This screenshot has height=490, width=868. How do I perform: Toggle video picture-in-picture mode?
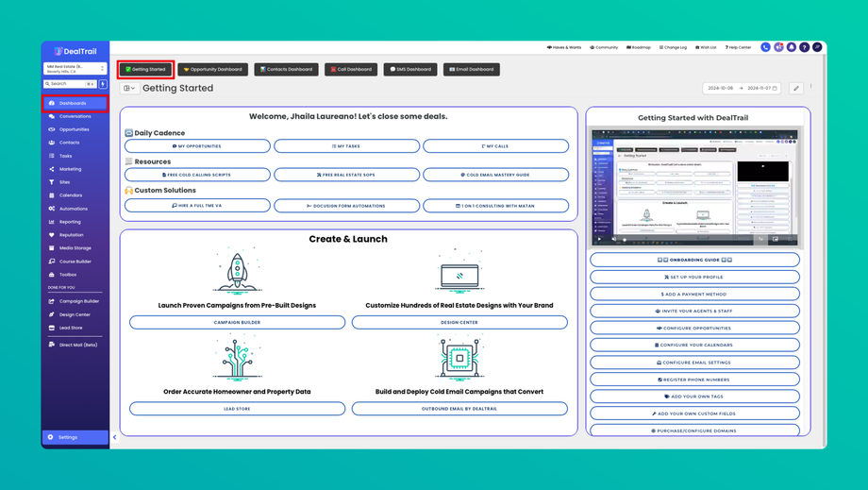[775, 239]
